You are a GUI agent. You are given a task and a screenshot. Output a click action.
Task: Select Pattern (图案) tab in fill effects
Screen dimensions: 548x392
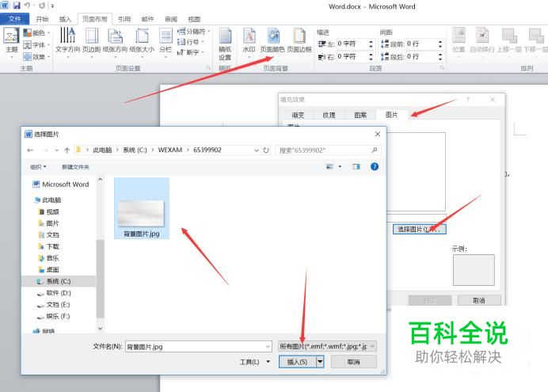pos(360,115)
